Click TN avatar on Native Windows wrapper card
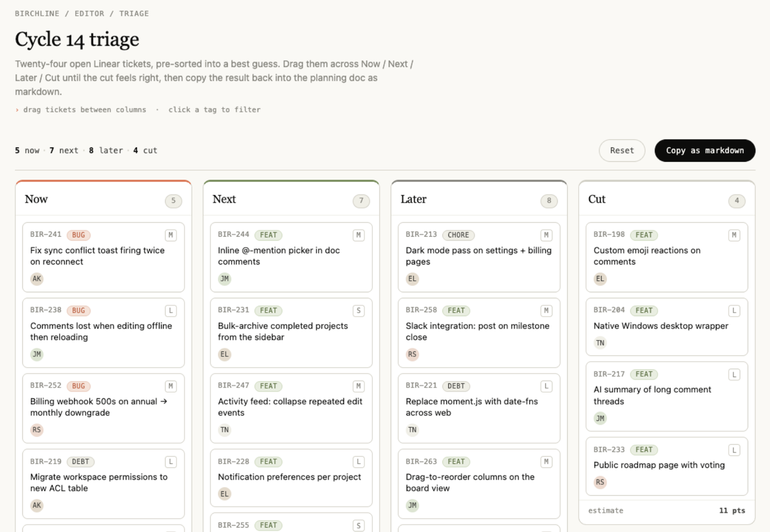The width and height of the screenshot is (770, 532). click(600, 343)
